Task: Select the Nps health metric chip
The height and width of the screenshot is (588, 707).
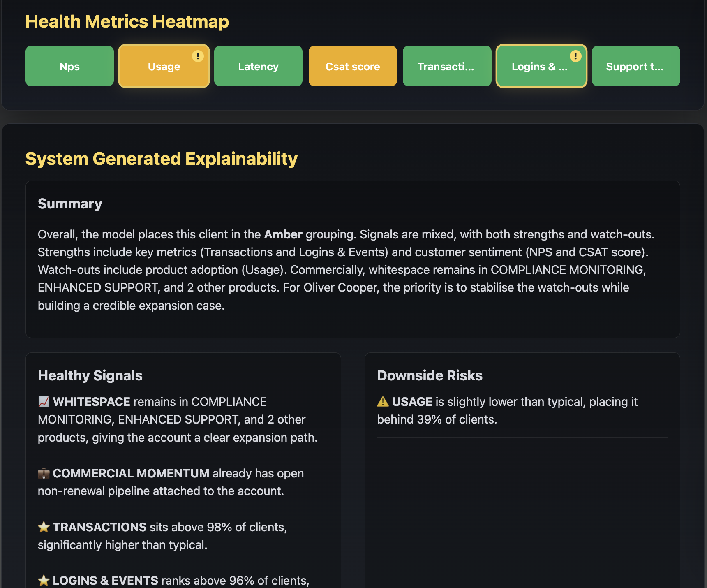Action: tap(69, 66)
